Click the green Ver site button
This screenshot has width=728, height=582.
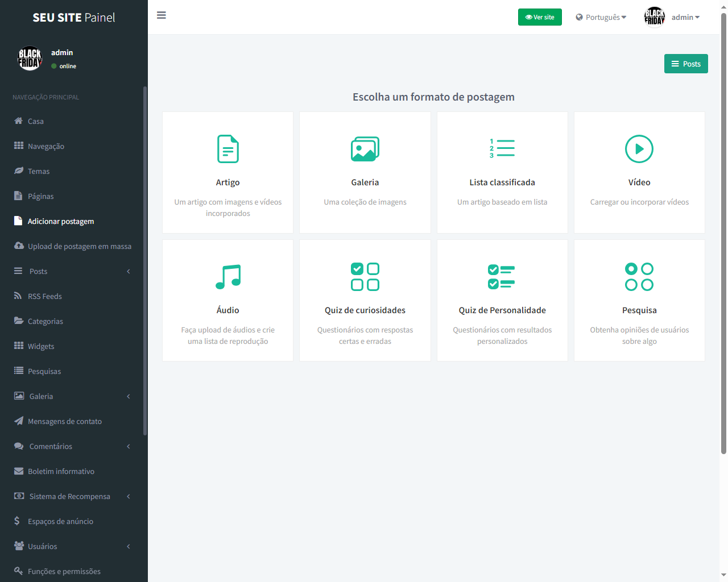(x=540, y=17)
